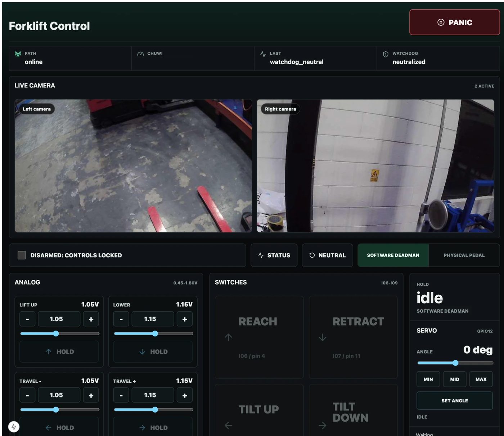
Task: Adjust the TRAVEL + voltage slider
Action: tap(153, 410)
